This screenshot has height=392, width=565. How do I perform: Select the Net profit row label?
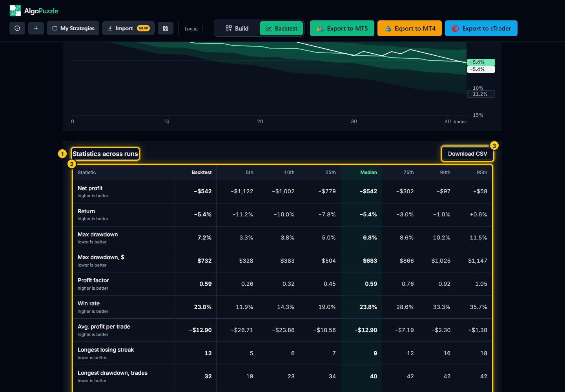point(90,188)
